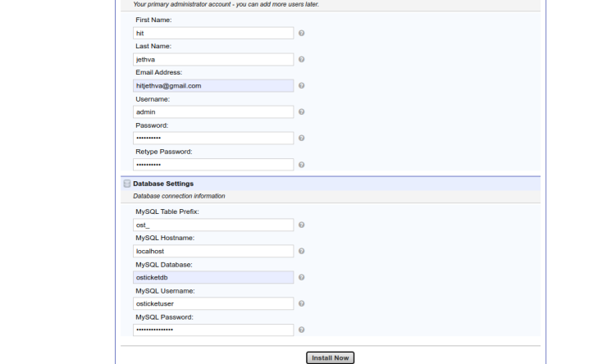
Task: Click help icon beside MySQL Username field
Action: pyautogui.click(x=302, y=304)
